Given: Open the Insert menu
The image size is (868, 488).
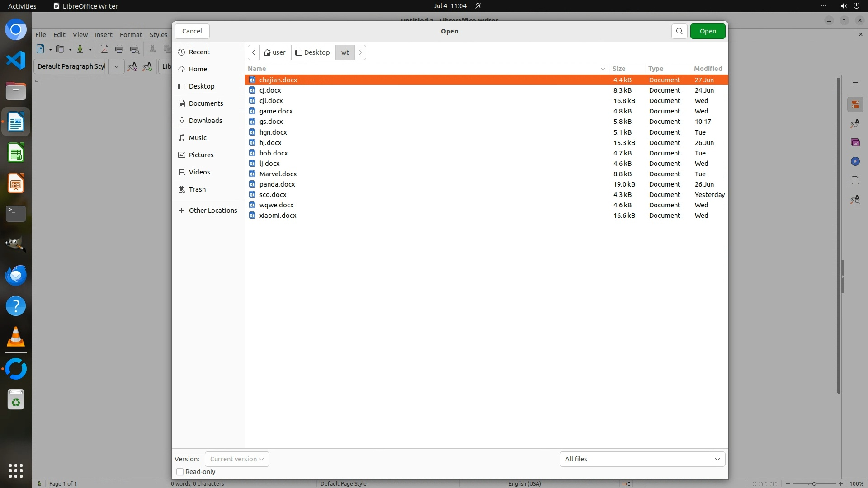Looking at the screenshot, I should tap(104, 35).
